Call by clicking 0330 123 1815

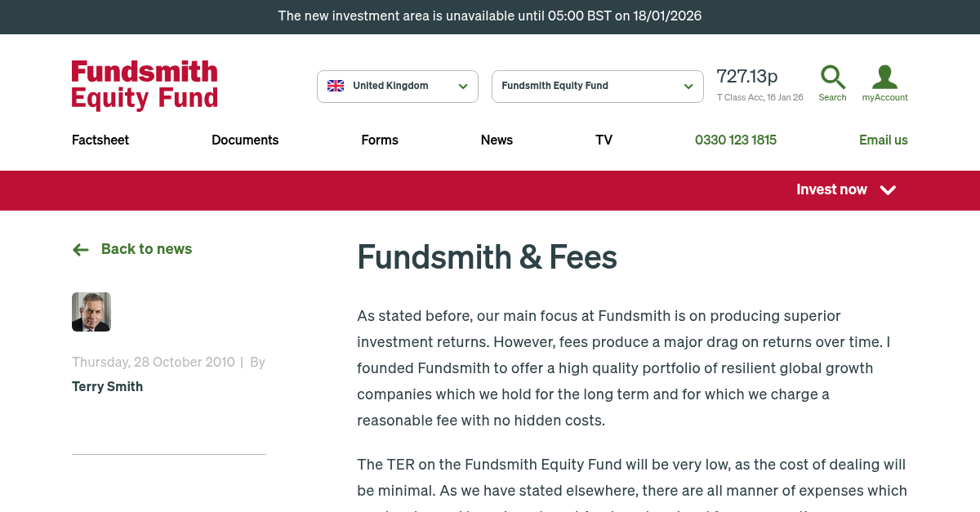tap(735, 140)
